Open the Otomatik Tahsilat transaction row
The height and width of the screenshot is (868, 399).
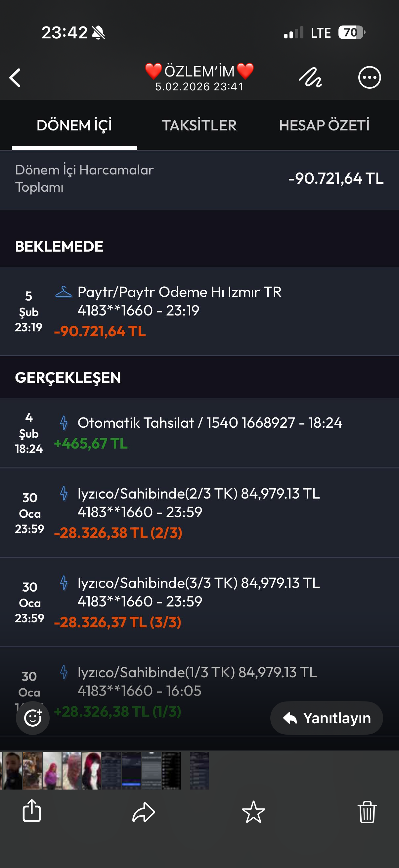(x=199, y=433)
